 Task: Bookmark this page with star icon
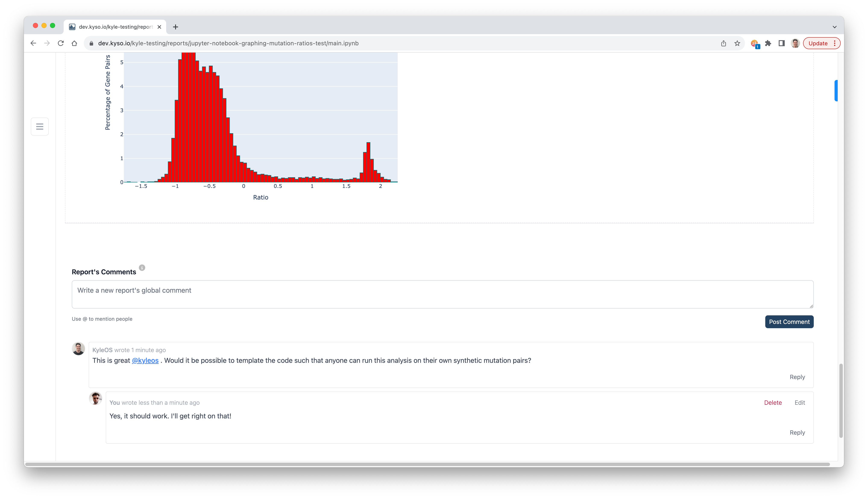pyautogui.click(x=737, y=43)
